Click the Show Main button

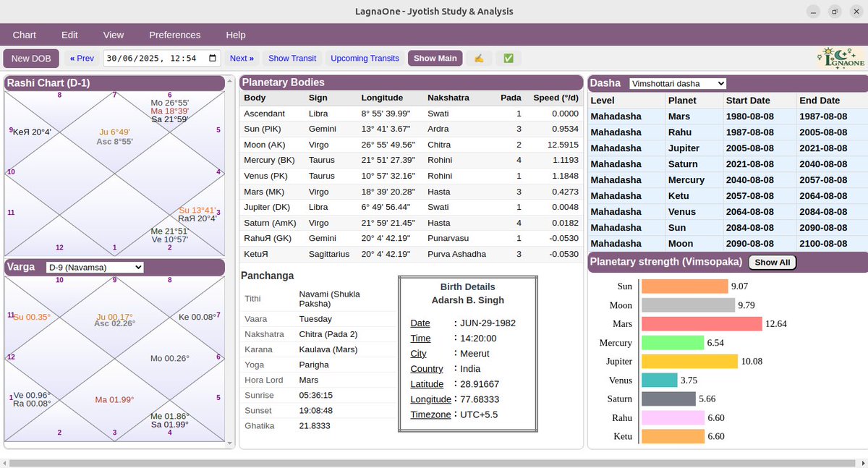tap(435, 58)
